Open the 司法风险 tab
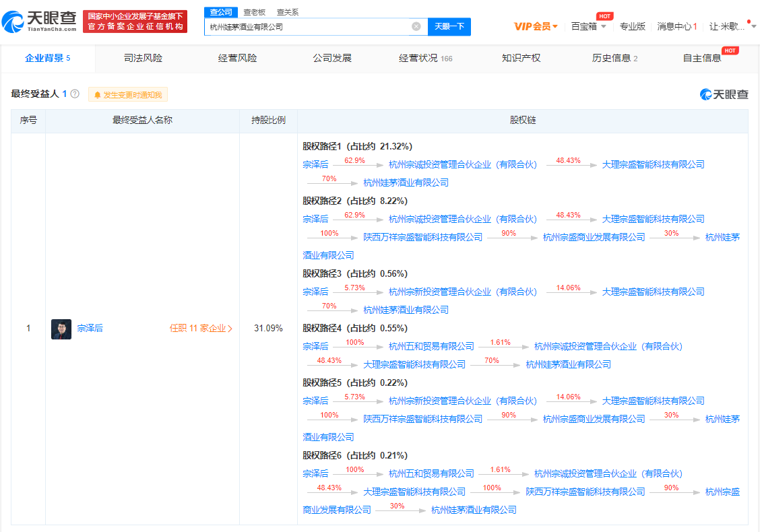This screenshot has width=760, height=532. coord(143,58)
